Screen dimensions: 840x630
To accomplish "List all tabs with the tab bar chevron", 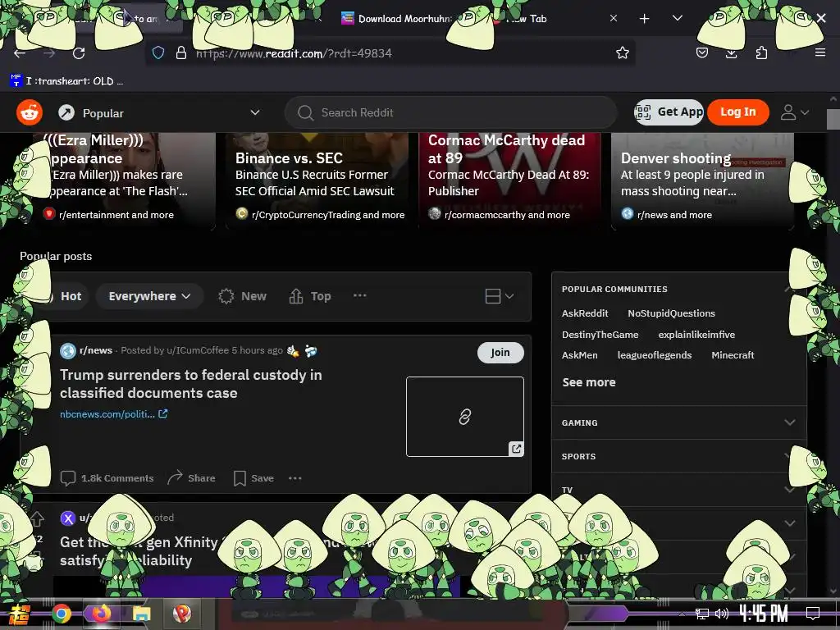I will click(x=677, y=18).
